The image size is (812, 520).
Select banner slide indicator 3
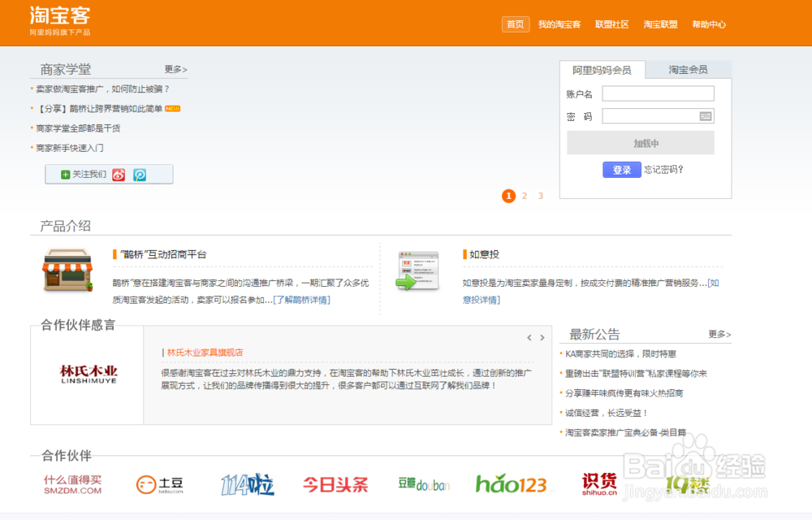click(541, 196)
